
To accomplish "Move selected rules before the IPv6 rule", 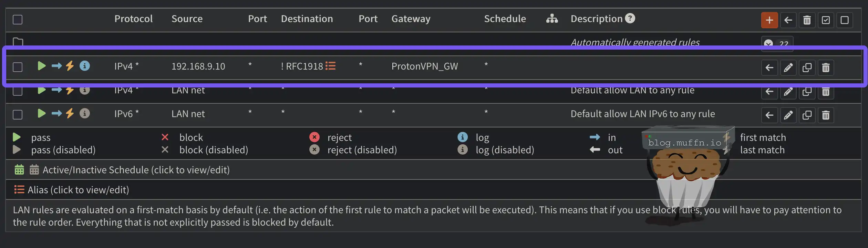I will point(769,115).
